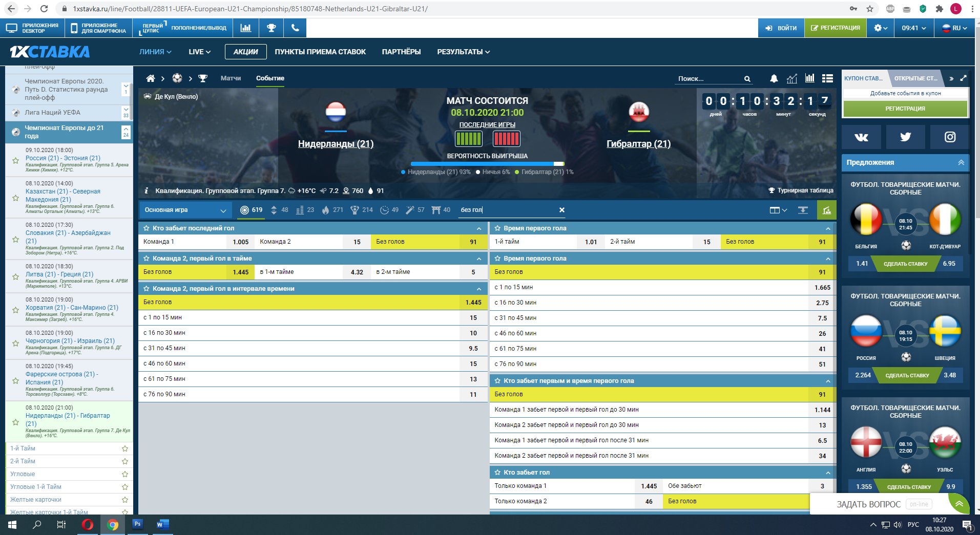980x535 pixels.
Task: Open the Instagram social icon
Action: (x=950, y=137)
